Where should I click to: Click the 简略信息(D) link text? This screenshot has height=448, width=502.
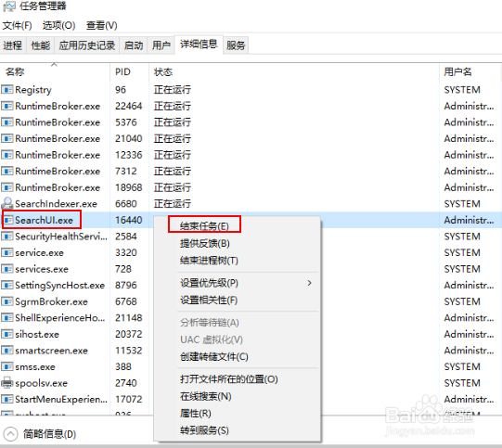click(49, 434)
